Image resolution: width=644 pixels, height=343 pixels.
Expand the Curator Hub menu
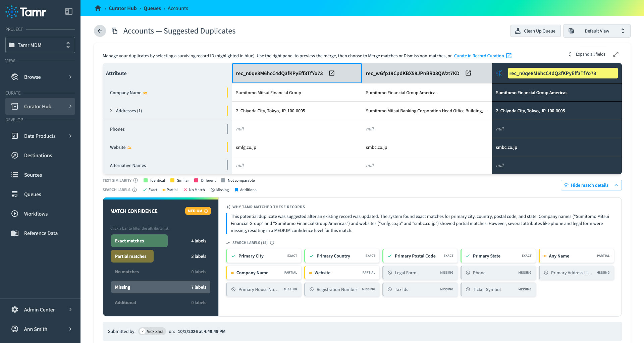40,107
